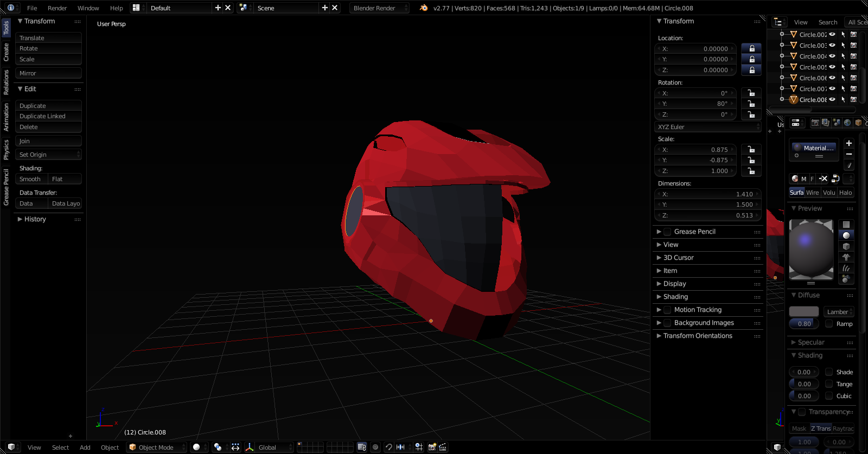Expand the Specular panel
868x454 pixels.
(810, 342)
